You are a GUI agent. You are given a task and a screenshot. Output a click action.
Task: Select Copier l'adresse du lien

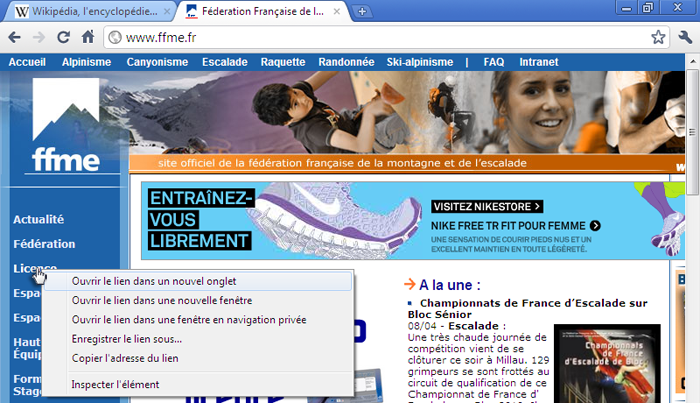(x=198, y=358)
